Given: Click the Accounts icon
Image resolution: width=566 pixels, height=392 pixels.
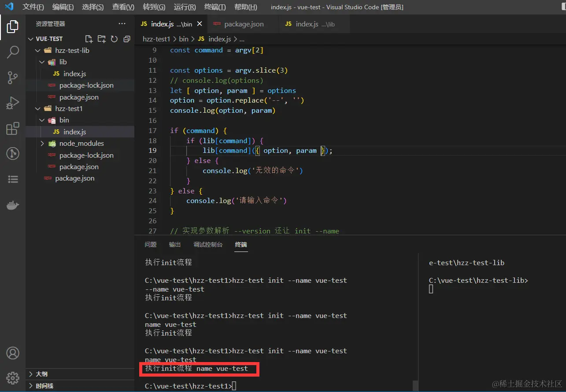Looking at the screenshot, I should click(x=13, y=353).
